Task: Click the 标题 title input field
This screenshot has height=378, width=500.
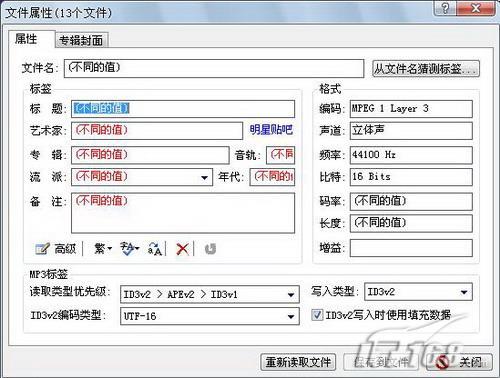Action: click(x=183, y=109)
